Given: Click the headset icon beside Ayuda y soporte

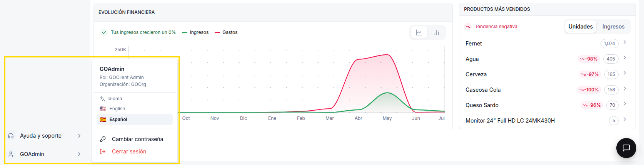Looking at the screenshot, I should (11, 136).
